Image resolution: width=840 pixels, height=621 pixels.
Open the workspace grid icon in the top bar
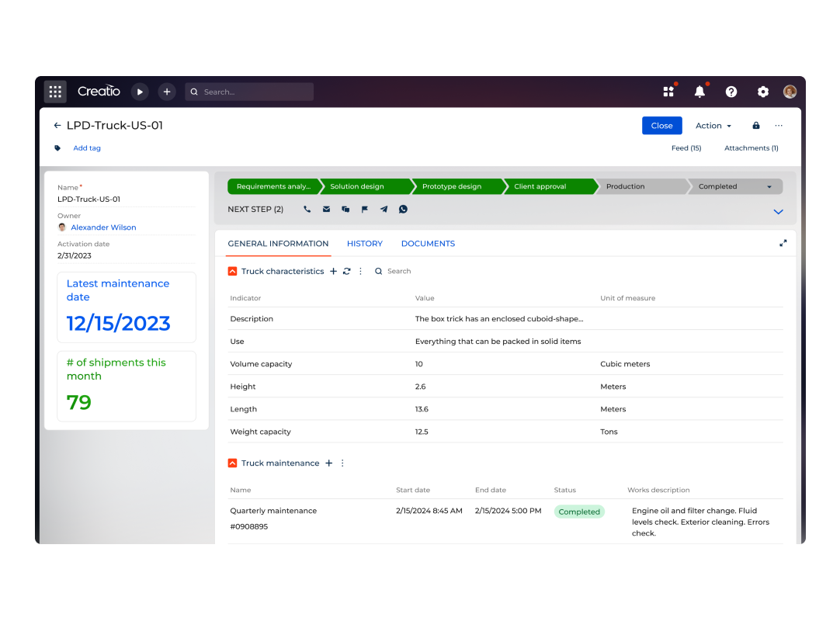668,91
